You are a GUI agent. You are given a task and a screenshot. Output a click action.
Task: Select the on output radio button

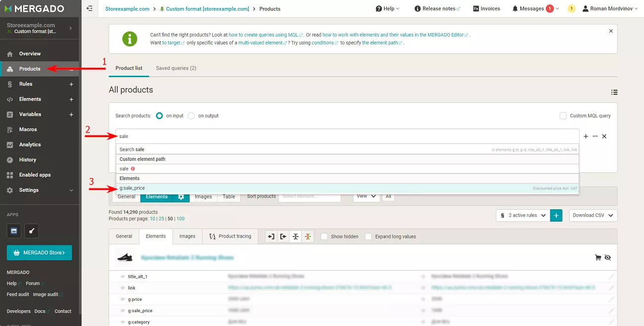tap(191, 116)
